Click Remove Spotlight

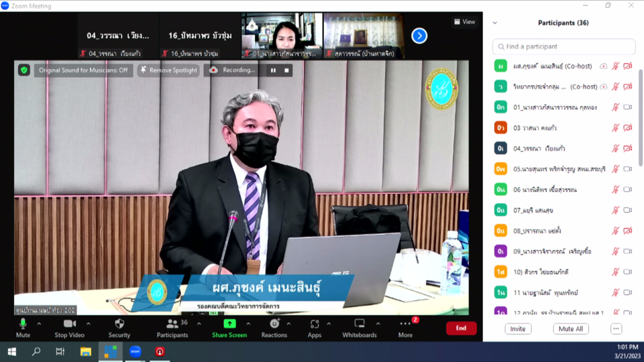click(168, 70)
